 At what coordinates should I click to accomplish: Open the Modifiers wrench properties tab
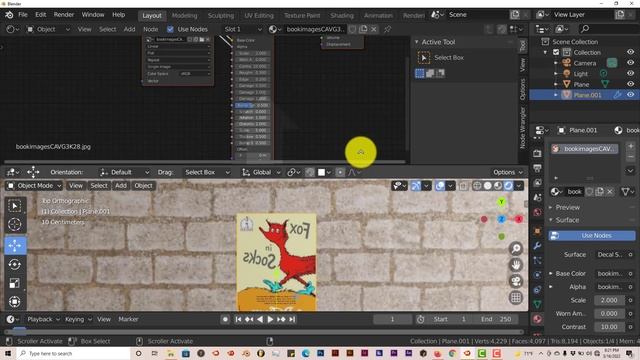point(537,246)
